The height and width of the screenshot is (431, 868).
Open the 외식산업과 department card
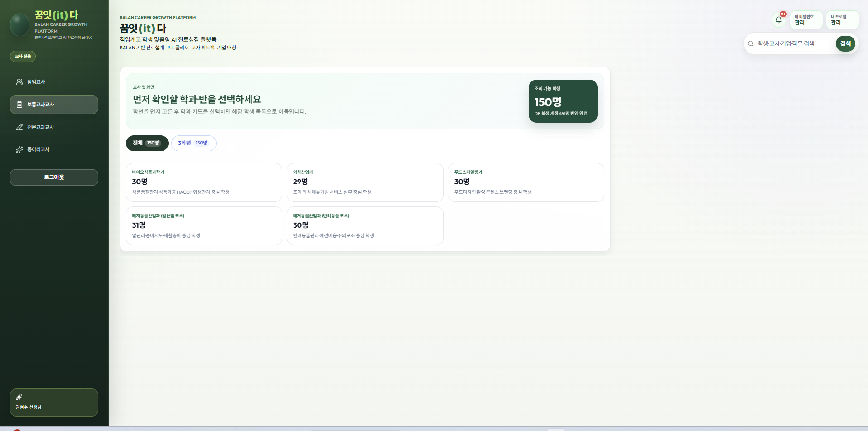coord(365,182)
